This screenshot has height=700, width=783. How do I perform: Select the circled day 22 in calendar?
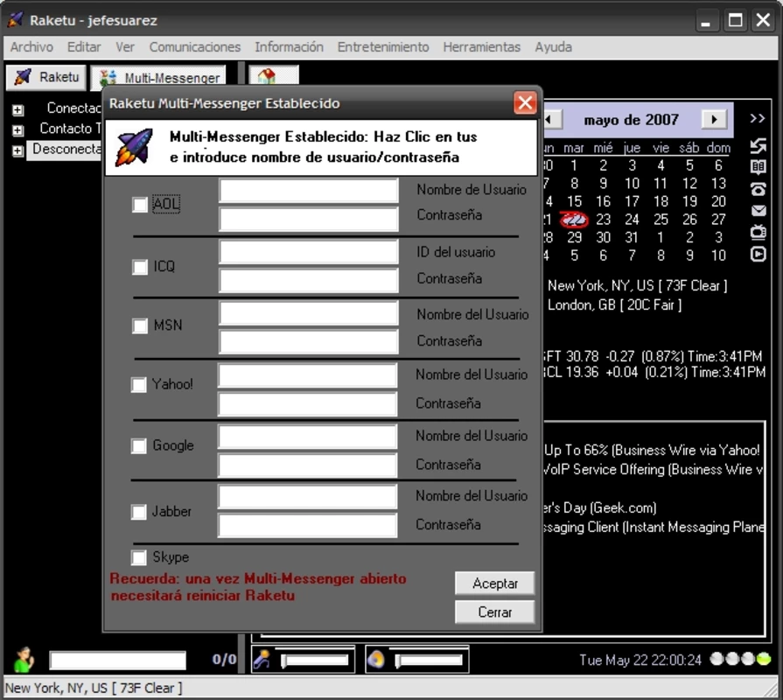pos(574,219)
